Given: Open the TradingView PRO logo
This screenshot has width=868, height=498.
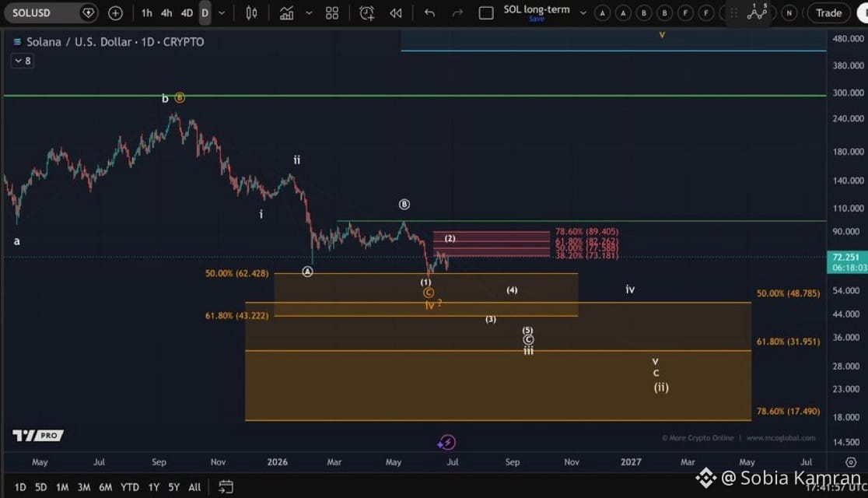Looking at the screenshot, I should pos(38,436).
